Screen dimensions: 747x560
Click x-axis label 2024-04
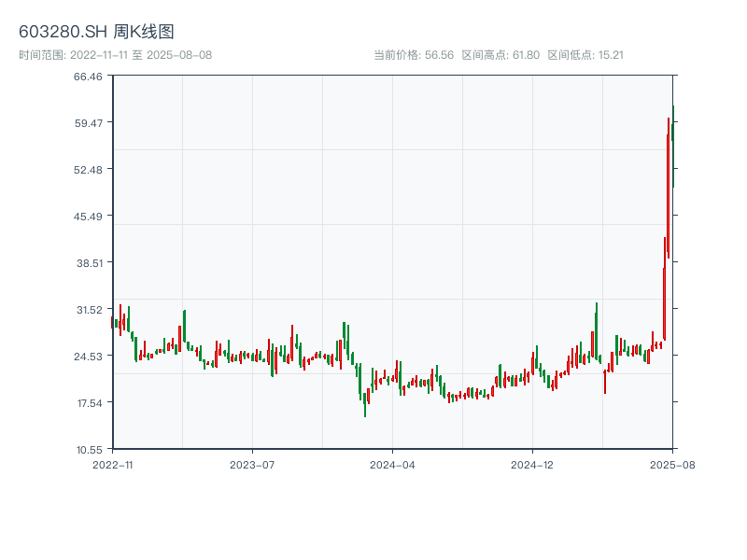point(392,465)
